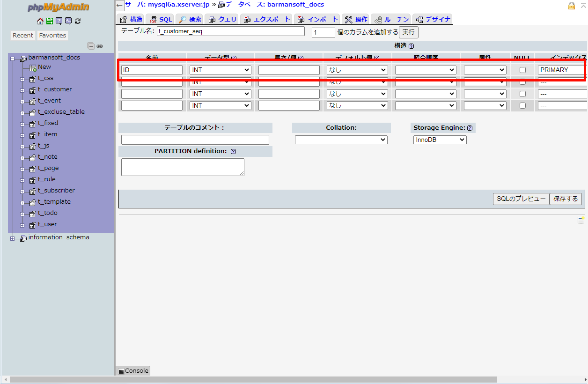Viewport: 588px width, 384px height.
Task: Tick the NULL checkbox in the third row
Action: click(x=522, y=94)
